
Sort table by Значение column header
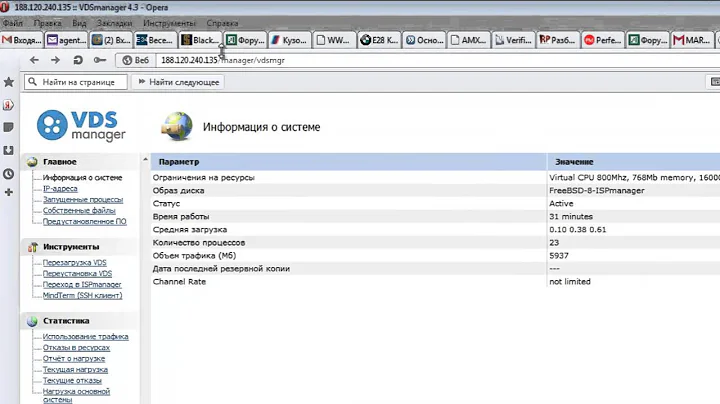pyautogui.click(x=634, y=162)
